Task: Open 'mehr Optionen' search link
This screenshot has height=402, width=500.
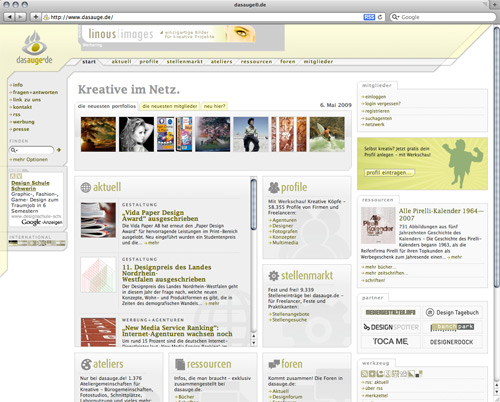Action: click(30, 160)
